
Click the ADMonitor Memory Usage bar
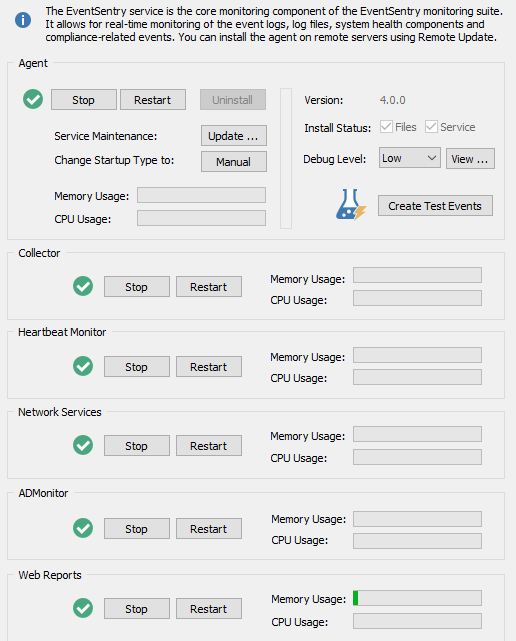pos(417,519)
